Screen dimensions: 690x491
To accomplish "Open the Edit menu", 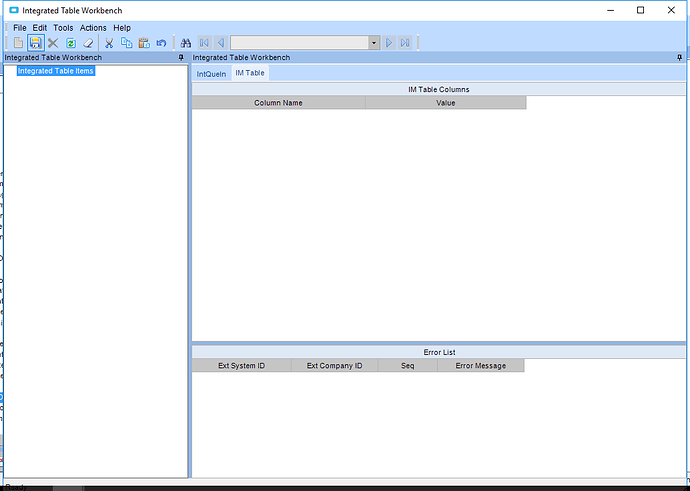I will click(x=40, y=28).
